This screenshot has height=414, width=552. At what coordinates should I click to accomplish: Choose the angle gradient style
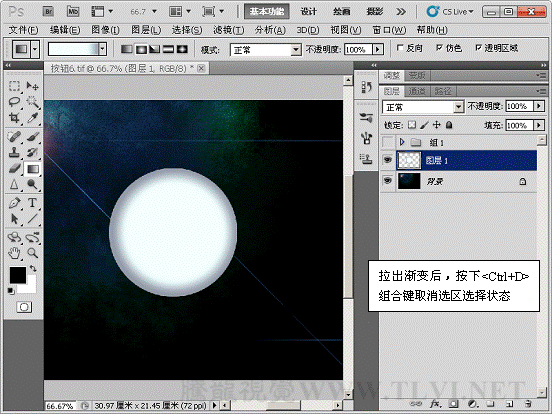155,49
